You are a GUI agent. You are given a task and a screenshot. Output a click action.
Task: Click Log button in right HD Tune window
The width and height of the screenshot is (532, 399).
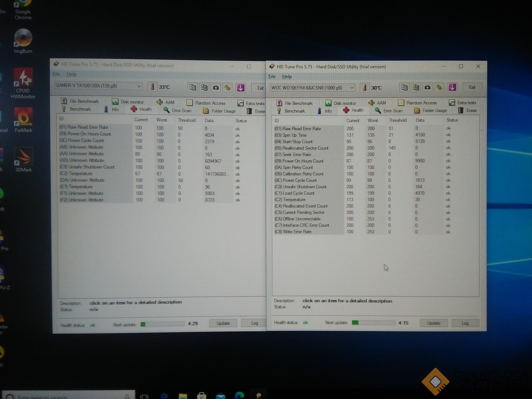465,323
